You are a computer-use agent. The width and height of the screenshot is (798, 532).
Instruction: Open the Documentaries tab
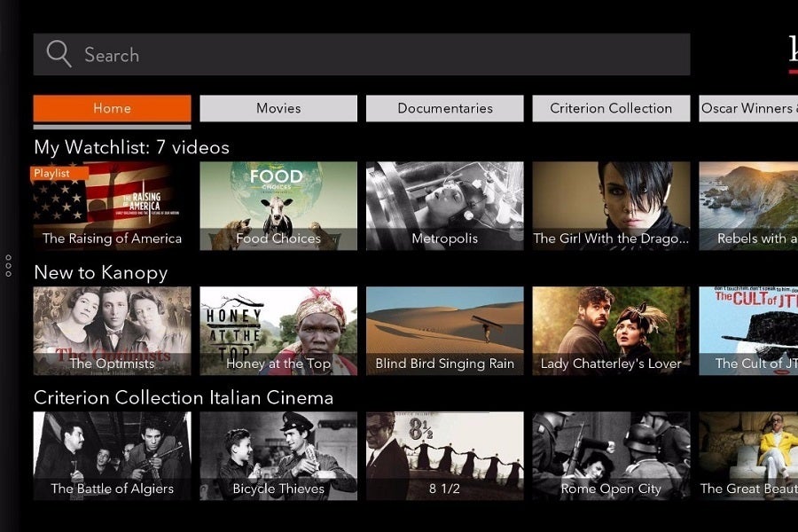click(x=445, y=108)
